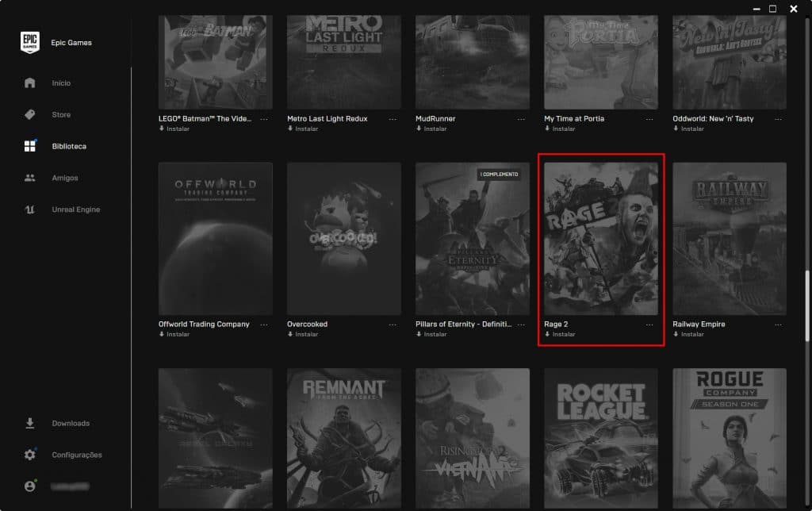Open the Amigos menu label
This screenshot has height=511, width=812.
coord(65,178)
